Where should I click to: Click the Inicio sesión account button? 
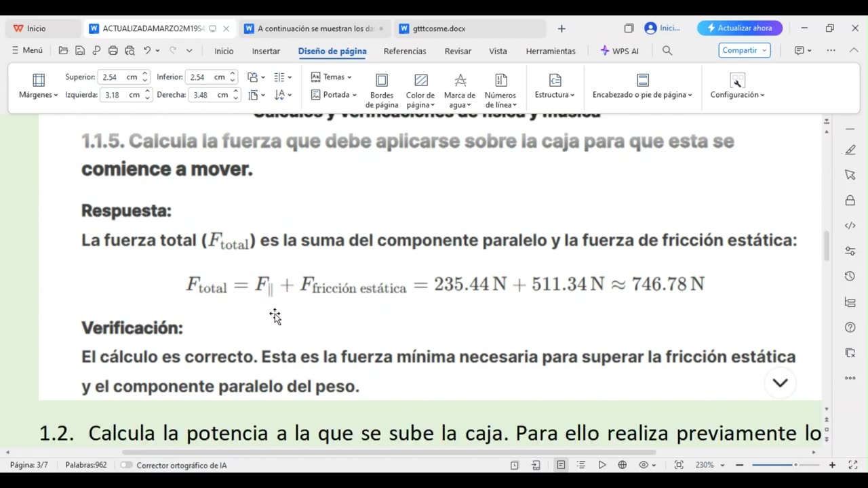pyautogui.click(x=662, y=28)
